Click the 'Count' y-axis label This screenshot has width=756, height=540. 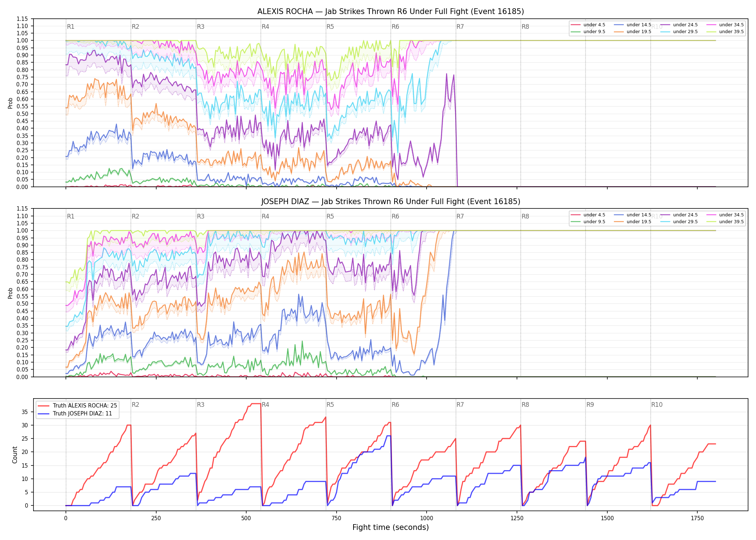click(x=15, y=455)
